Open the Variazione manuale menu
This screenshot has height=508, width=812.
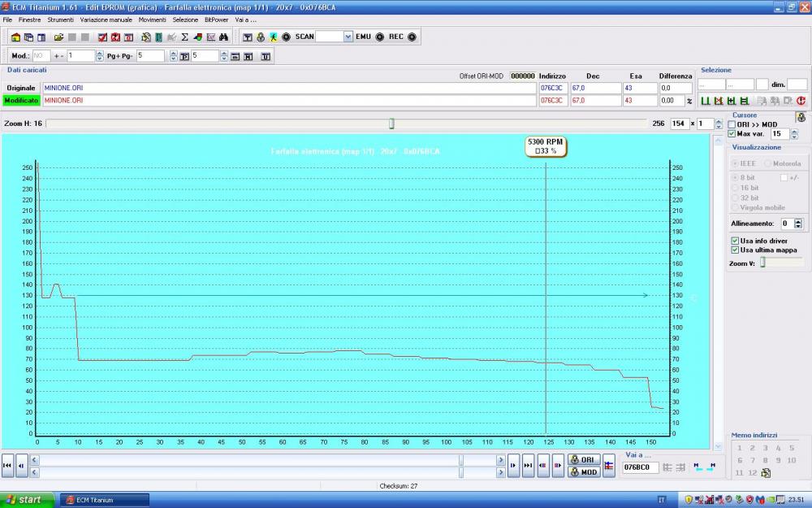click(106, 19)
